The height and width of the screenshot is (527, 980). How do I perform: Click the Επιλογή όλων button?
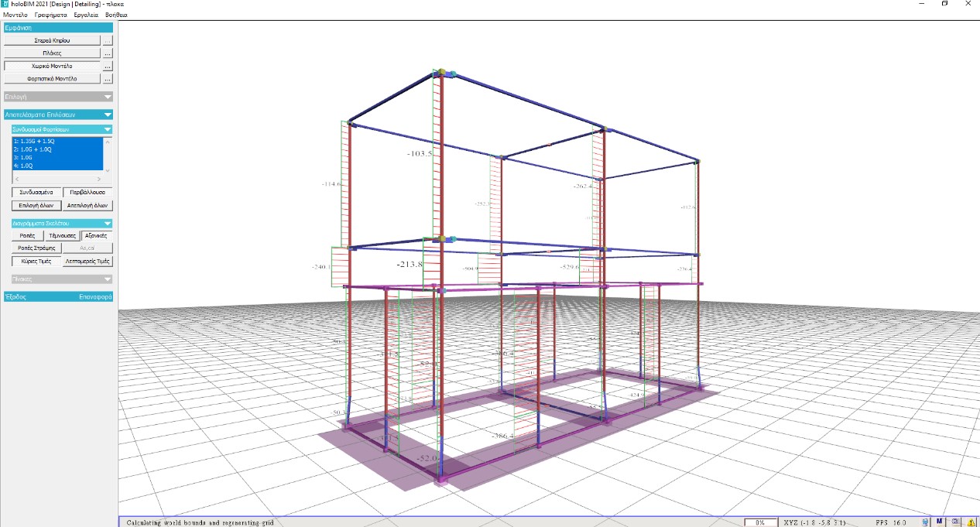click(x=36, y=206)
